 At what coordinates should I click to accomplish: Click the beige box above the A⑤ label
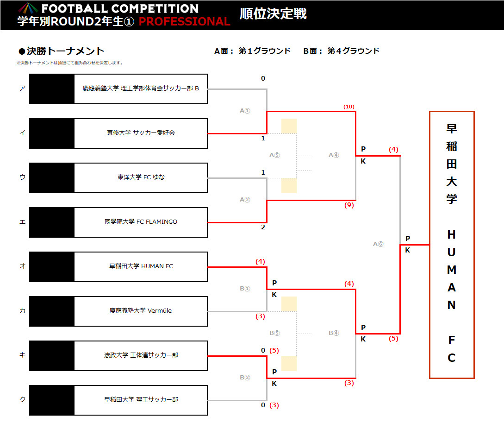(x=289, y=126)
